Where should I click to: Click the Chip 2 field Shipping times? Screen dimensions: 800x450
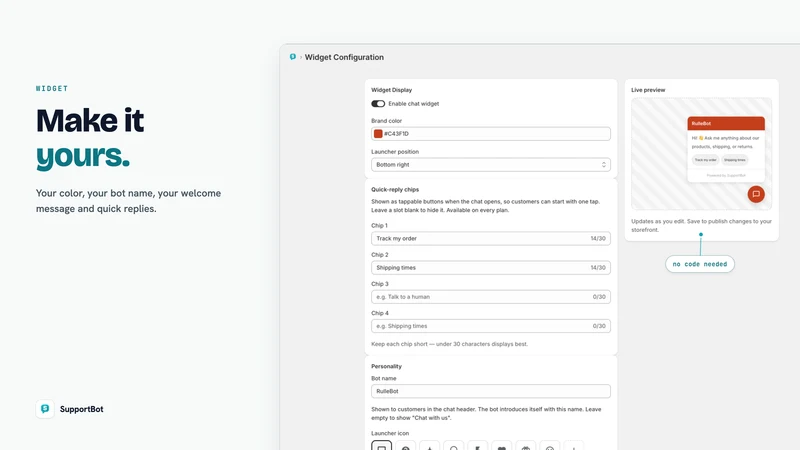pos(491,267)
